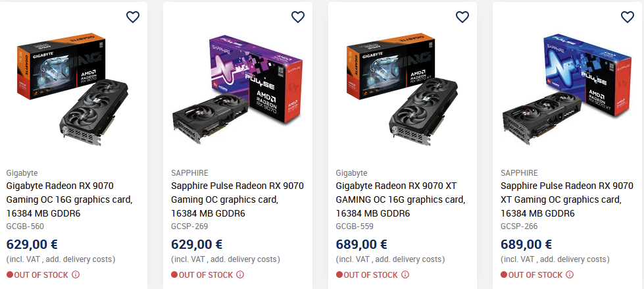The height and width of the screenshot is (289, 644).
Task: Open Sapphire Pulse Radeon RX 9070 XT title
Action: (566, 199)
